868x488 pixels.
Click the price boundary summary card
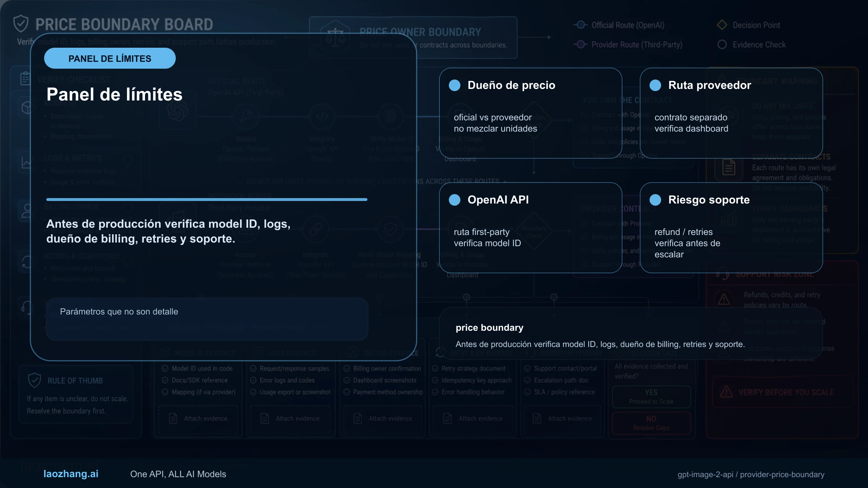point(631,334)
